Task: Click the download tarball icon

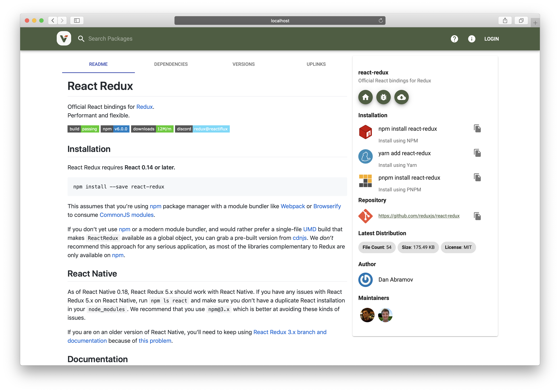Action: point(401,97)
